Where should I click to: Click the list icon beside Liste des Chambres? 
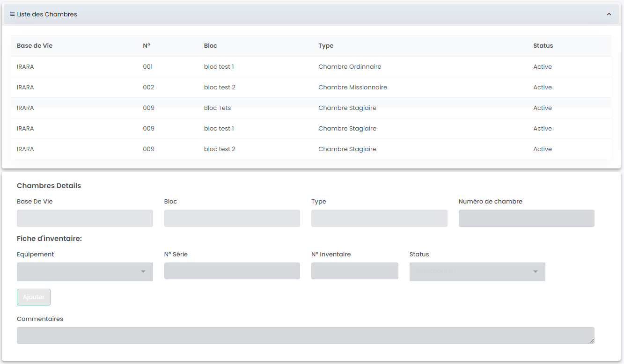point(12,15)
